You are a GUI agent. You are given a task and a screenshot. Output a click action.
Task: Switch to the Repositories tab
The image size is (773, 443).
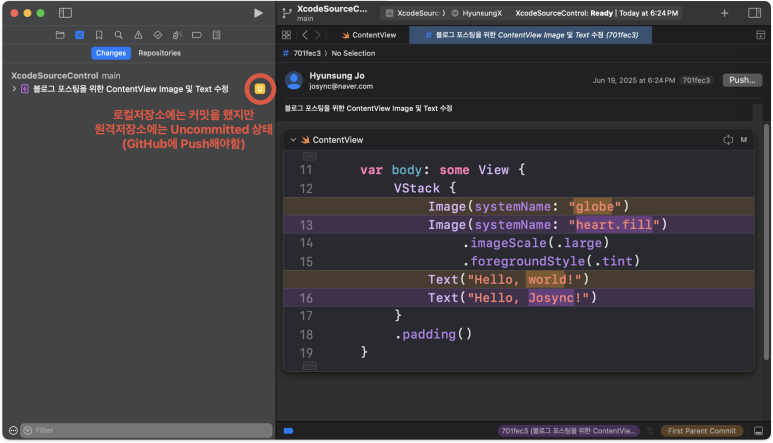pos(159,53)
